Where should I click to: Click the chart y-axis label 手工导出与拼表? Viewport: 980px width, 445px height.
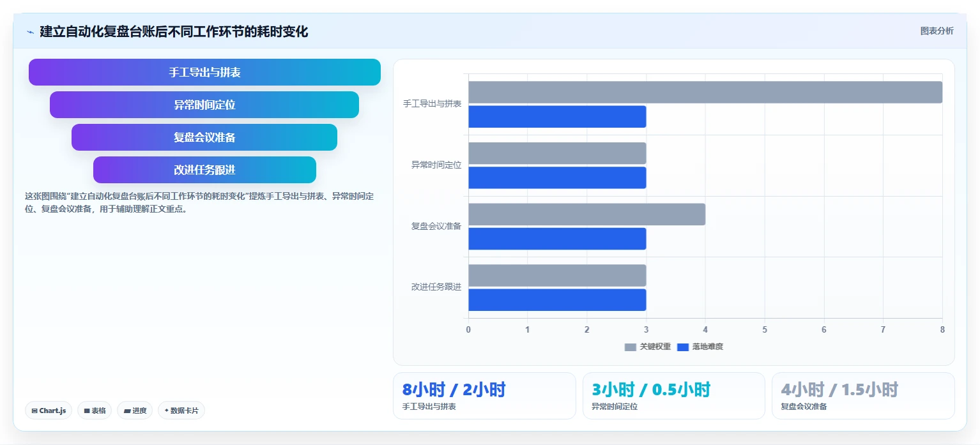(x=432, y=103)
